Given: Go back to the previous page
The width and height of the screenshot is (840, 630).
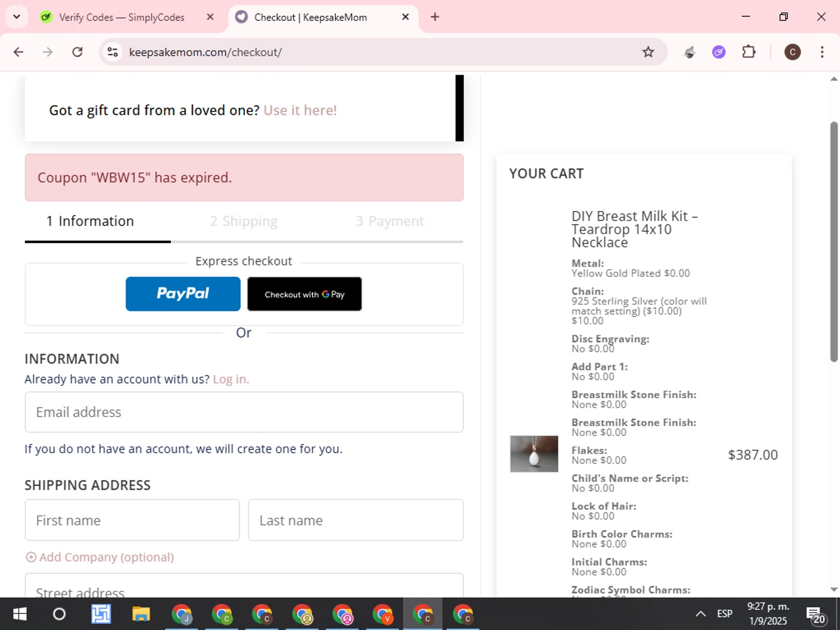Looking at the screenshot, I should [18, 52].
